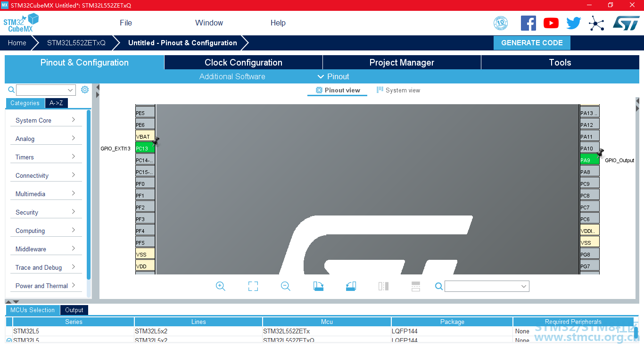
Task: Click the GENERATE CODE button
Action: 532,42
